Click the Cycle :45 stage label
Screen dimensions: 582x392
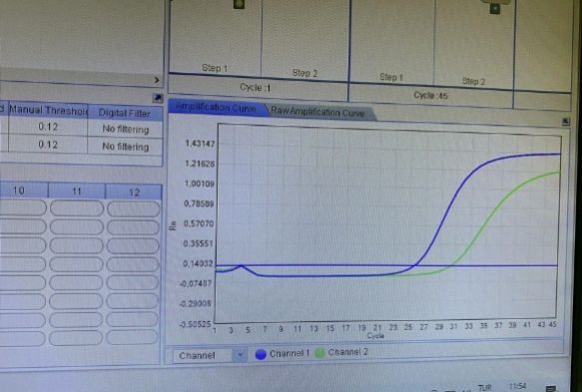(x=430, y=96)
